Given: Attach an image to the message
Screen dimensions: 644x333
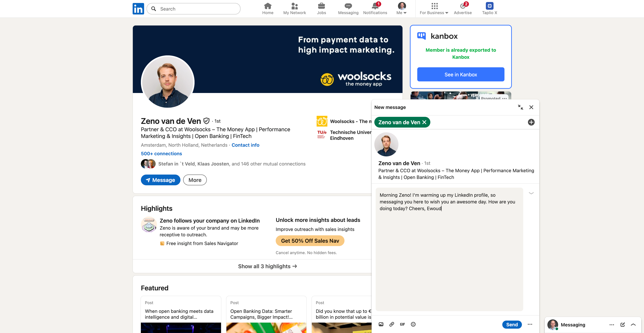Looking at the screenshot, I should coord(381,324).
